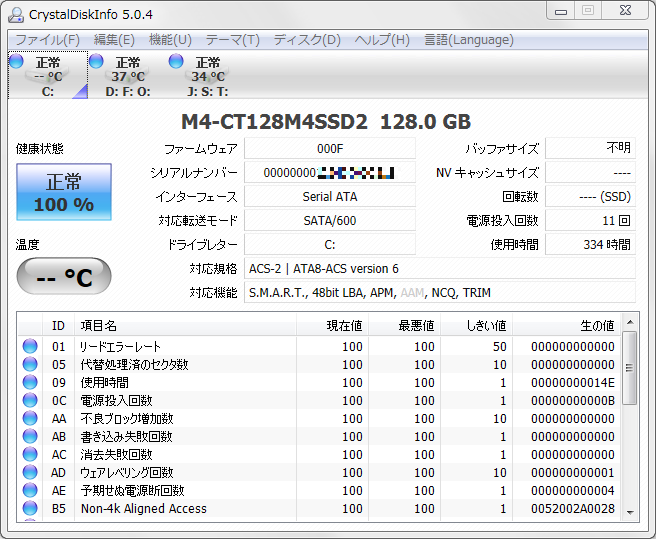Click the 現在値 column header
The image size is (656, 539).
click(333, 325)
